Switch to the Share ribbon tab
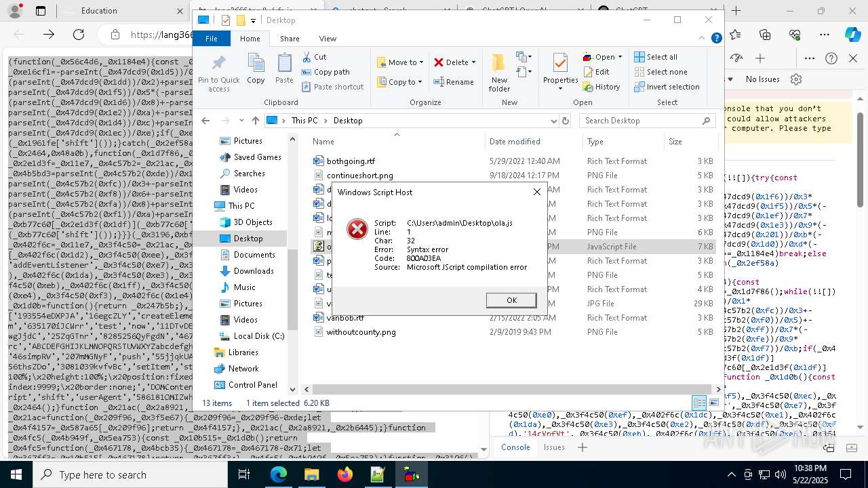 [x=290, y=39]
